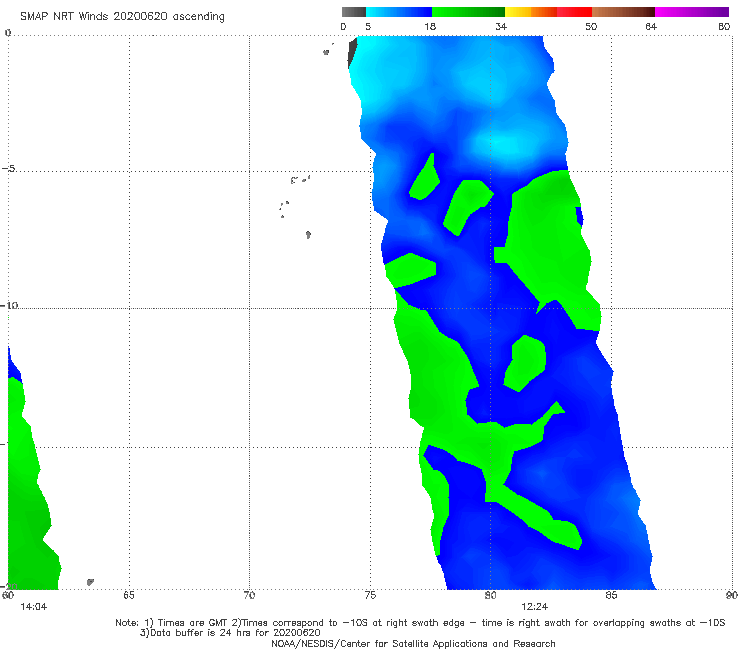The height and width of the screenshot is (650, 740).
Task: Click the gray segment of the color bar
Action: point(354,12)
